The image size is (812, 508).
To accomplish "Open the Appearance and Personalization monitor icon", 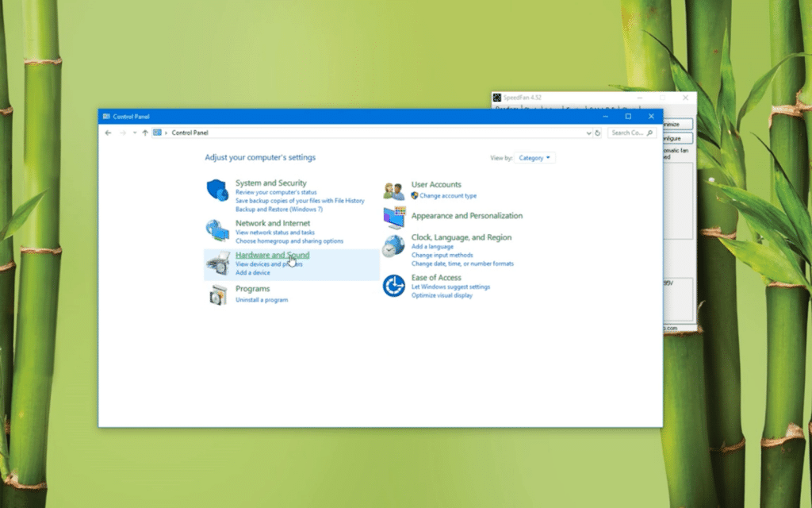I will coord(393,217).
